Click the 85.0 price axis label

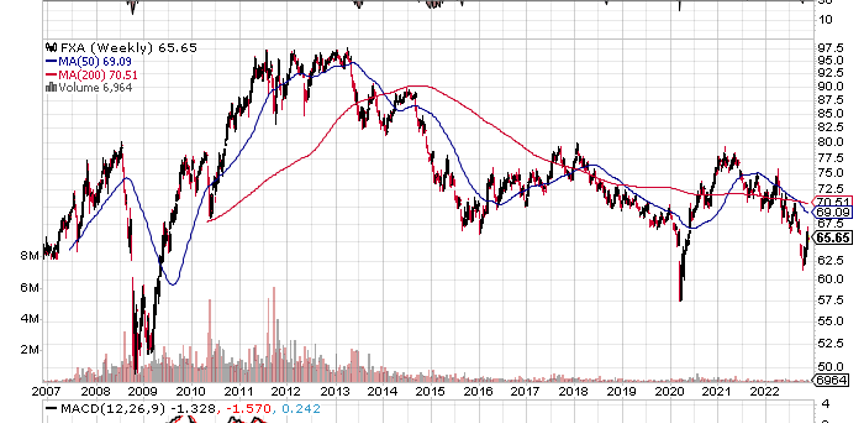point(830,113)
